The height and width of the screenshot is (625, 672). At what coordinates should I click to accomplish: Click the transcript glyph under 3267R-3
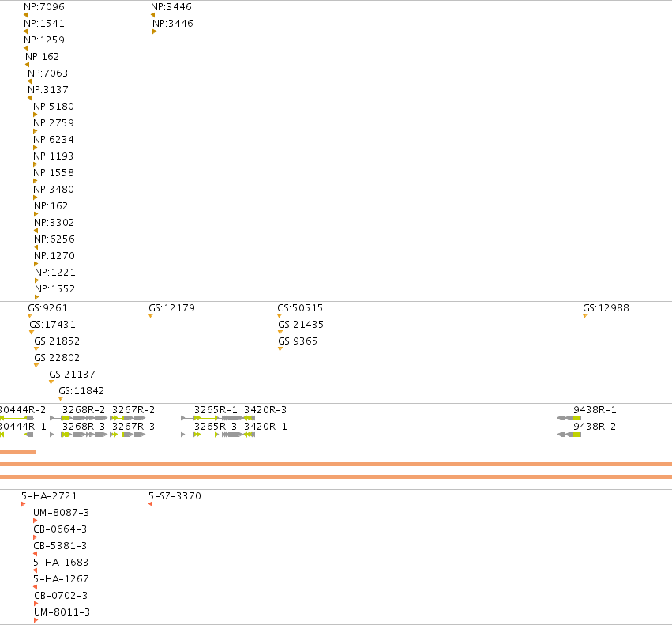click(128, 435)
